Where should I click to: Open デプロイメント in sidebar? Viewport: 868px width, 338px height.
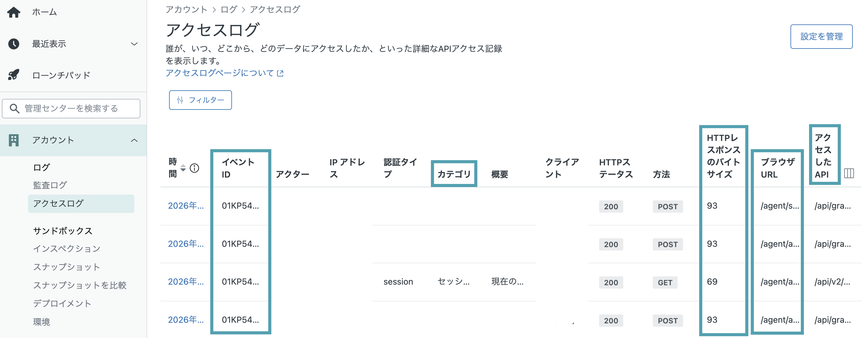[x=62, y=303]
